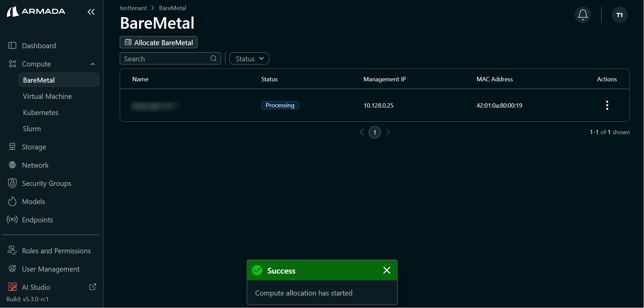Click Allocate BareMetal button
The height and width of the screenshot is (308, 644).
[159, 42]
